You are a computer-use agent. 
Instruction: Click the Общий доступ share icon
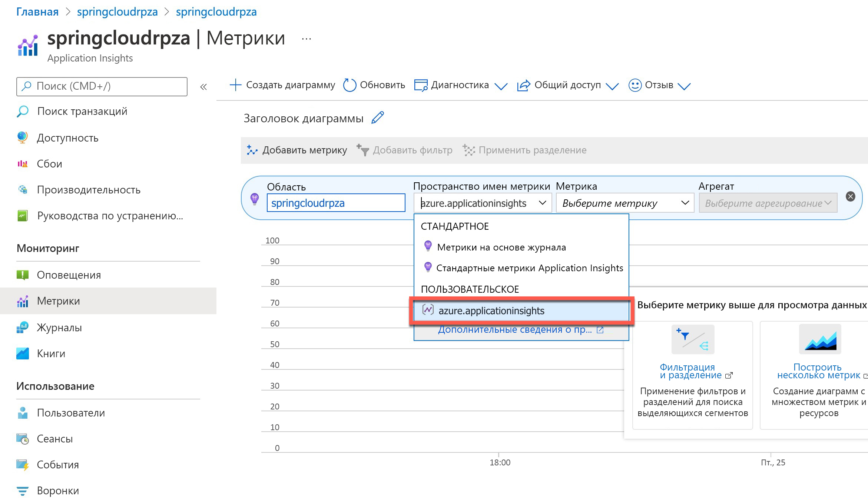(524, 86)
